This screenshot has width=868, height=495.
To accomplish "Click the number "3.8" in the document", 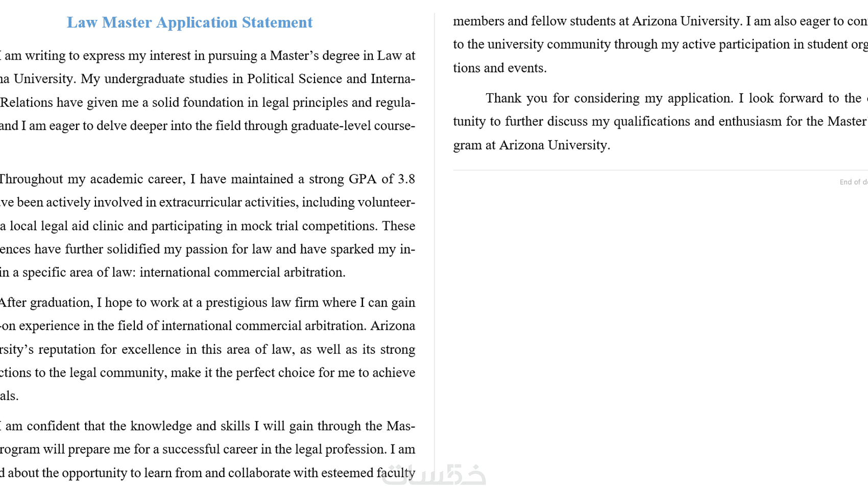I will coord(406,179).
